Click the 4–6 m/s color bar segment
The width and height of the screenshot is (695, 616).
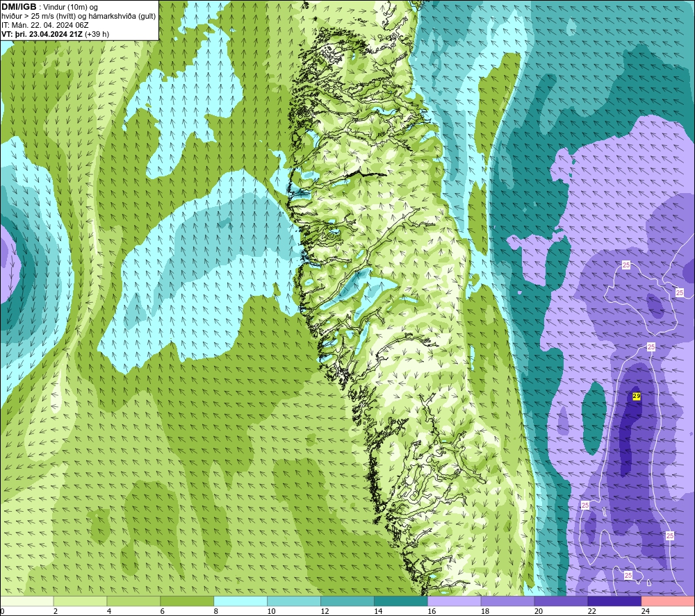[133, 601]
